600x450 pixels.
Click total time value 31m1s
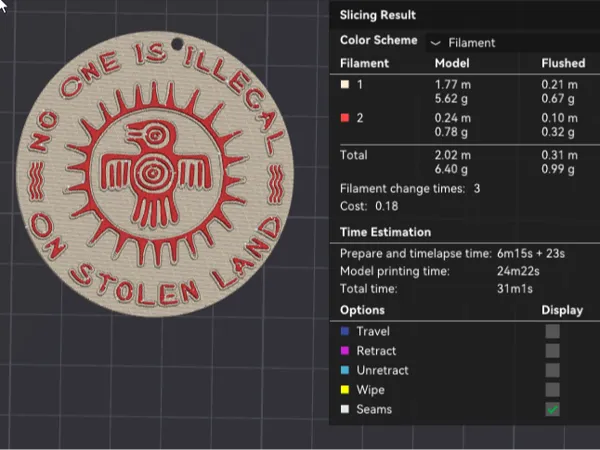(515, 289)
